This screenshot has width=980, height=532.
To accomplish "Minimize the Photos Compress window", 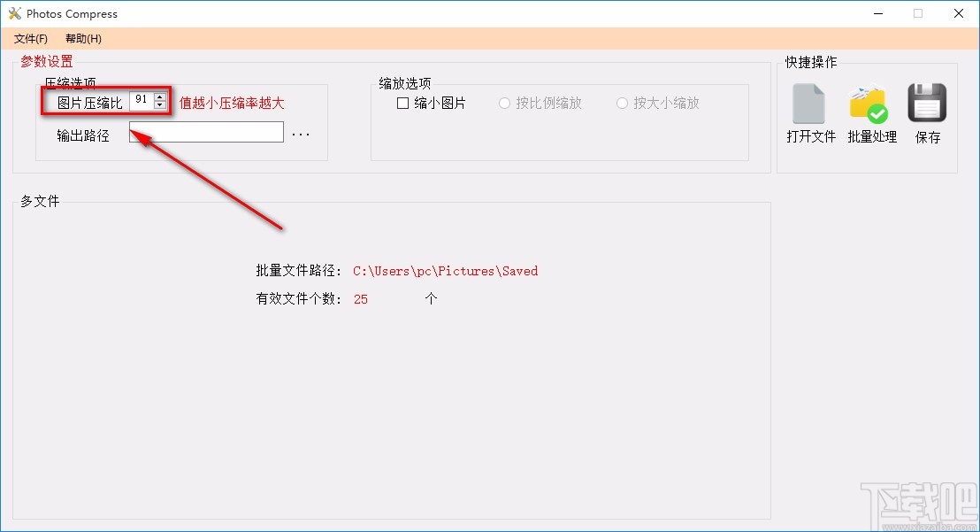I will tap(877, 13).
